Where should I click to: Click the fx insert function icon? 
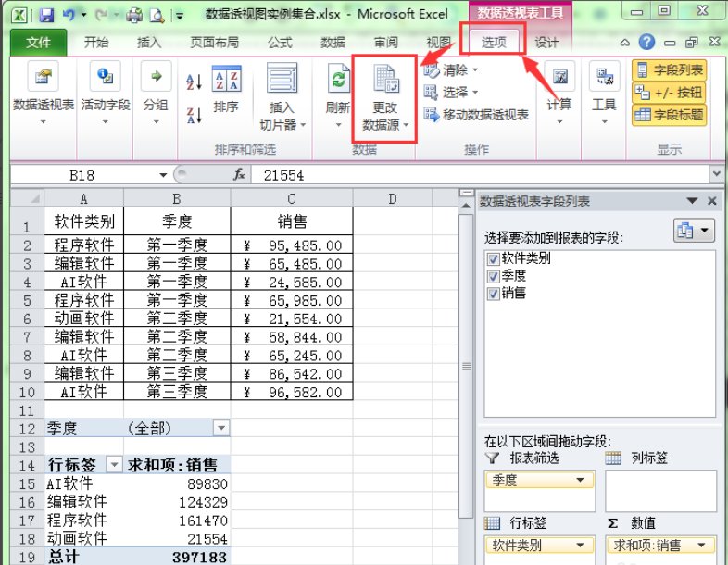239,175
